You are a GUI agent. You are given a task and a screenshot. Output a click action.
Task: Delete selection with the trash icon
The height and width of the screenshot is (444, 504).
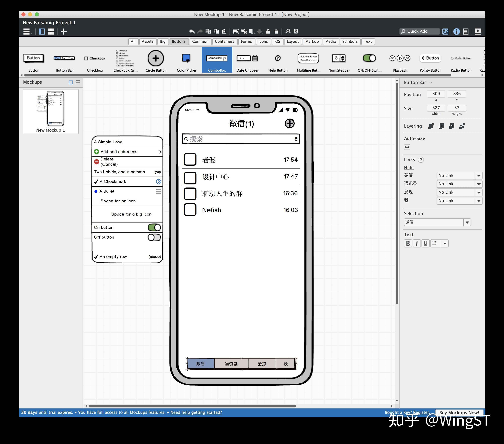coord(276,31)
